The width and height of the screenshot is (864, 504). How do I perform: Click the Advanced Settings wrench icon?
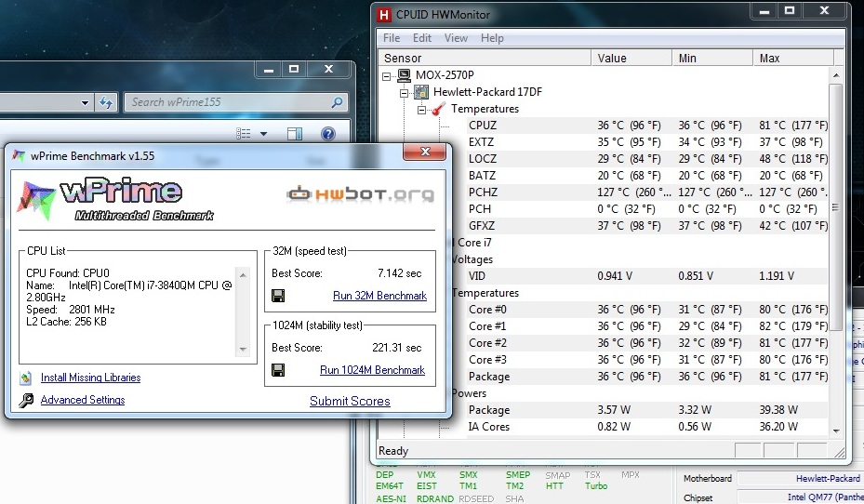26,401
